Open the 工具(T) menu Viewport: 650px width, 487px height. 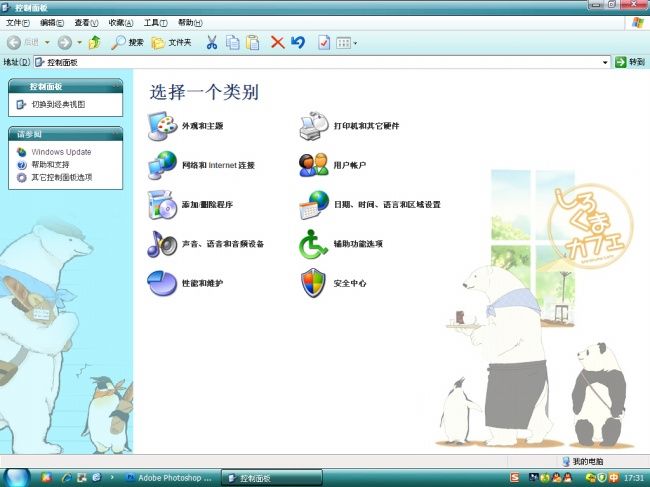click(154, 22)
